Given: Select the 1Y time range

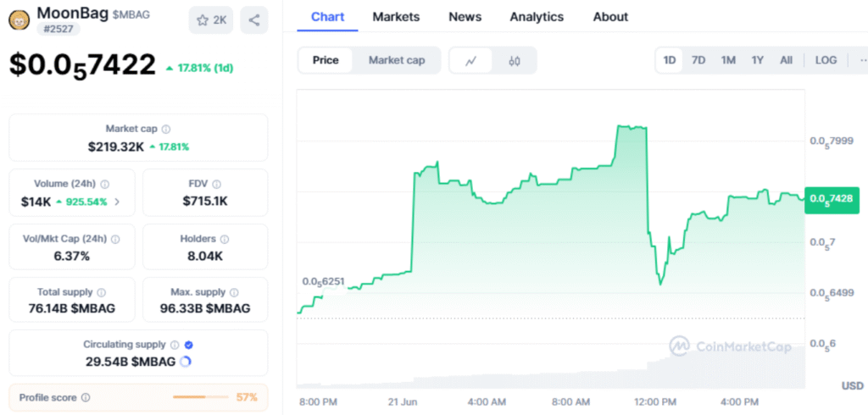Looking at the screenshot, I should 758,60.
